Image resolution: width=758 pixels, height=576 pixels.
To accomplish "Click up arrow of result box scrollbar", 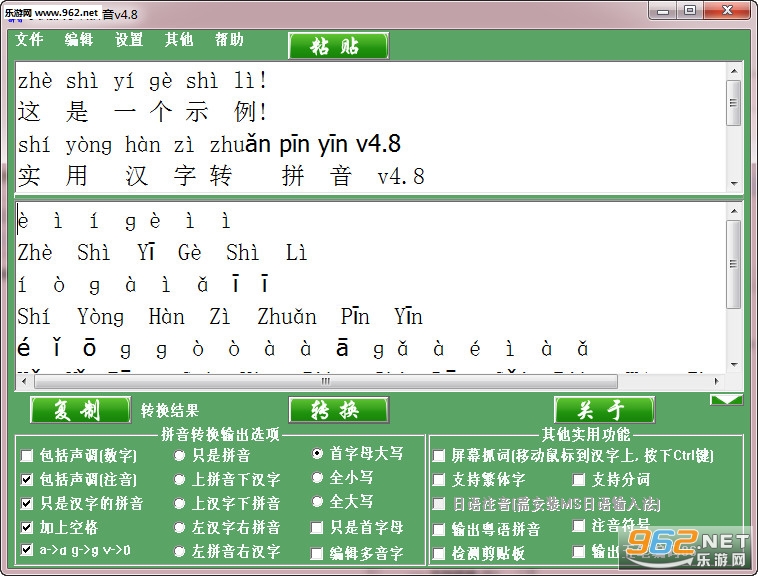I will [734, 211].
